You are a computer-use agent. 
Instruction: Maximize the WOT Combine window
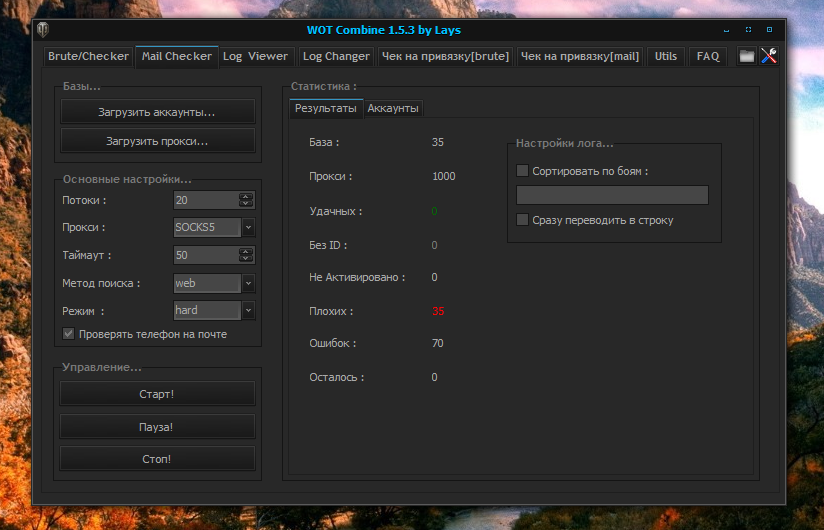tap(748, 30)
